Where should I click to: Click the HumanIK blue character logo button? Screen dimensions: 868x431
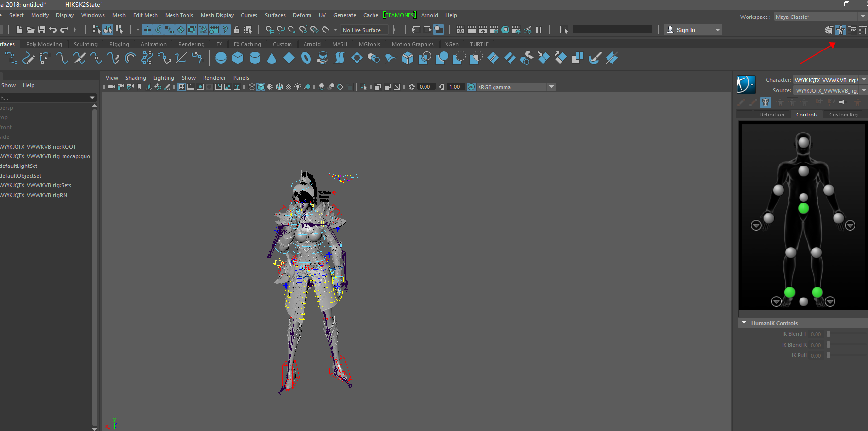[x=746, y=84]
